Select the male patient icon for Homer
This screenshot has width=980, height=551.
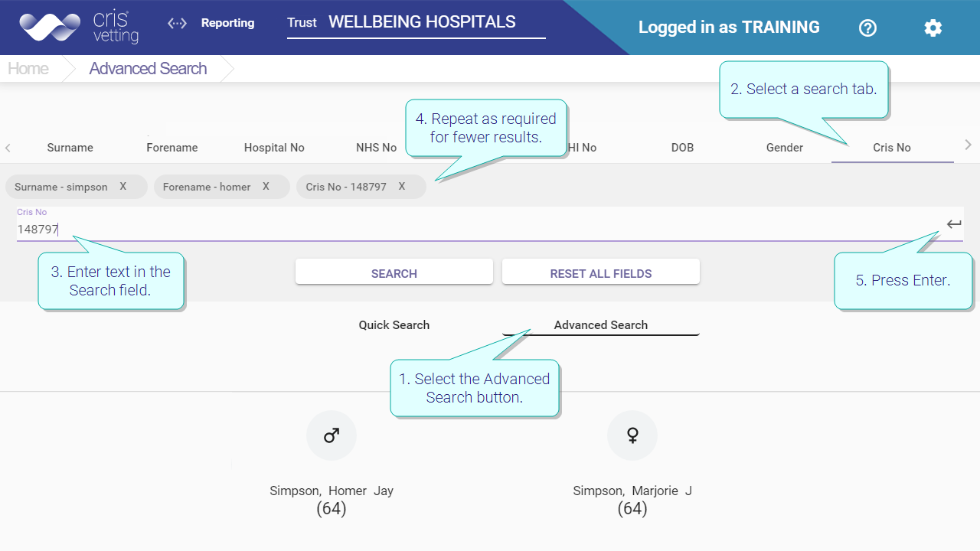point(332,436)
